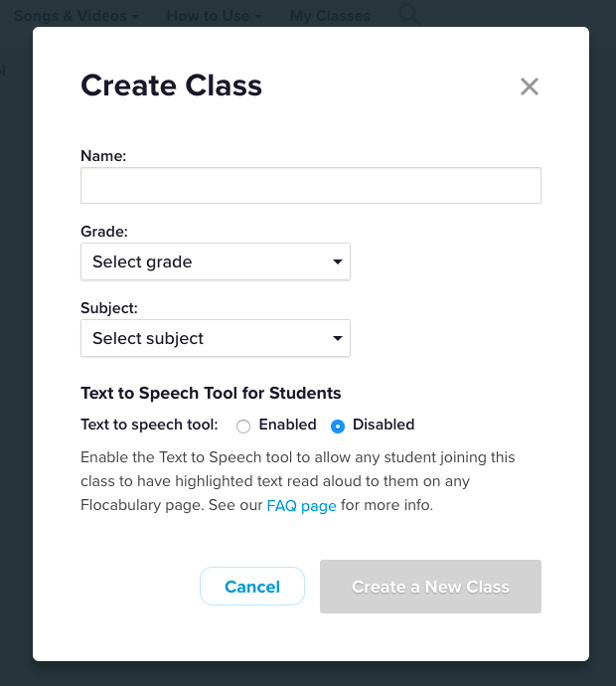Close the Create Class dialog with X
Viewport: 616px width, 686px height.
point(530,86)
